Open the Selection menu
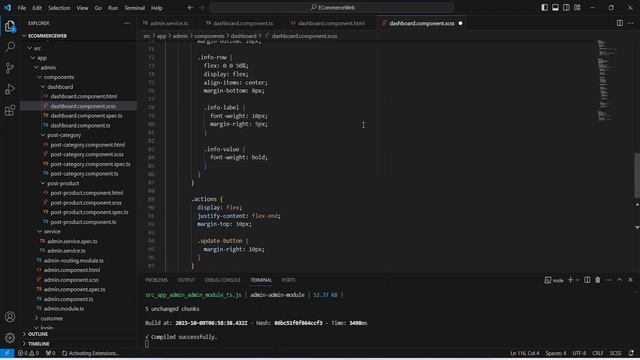The width and height of the screenshot is (640, 360). click(x=59, y=8)
